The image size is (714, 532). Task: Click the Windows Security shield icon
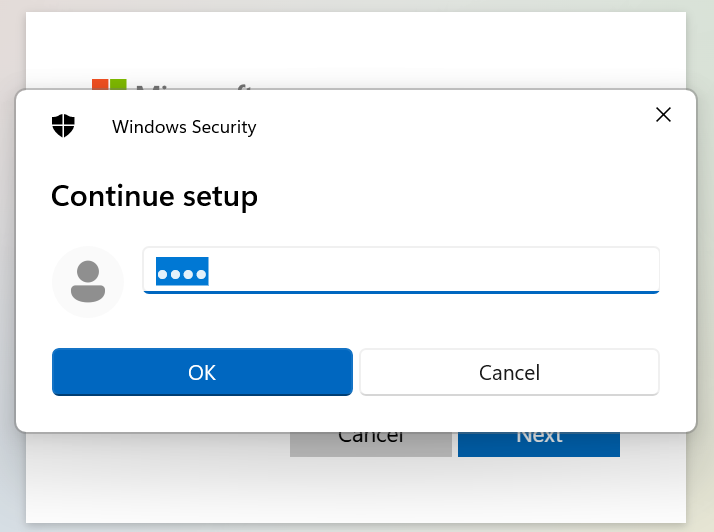pos(64,126)
